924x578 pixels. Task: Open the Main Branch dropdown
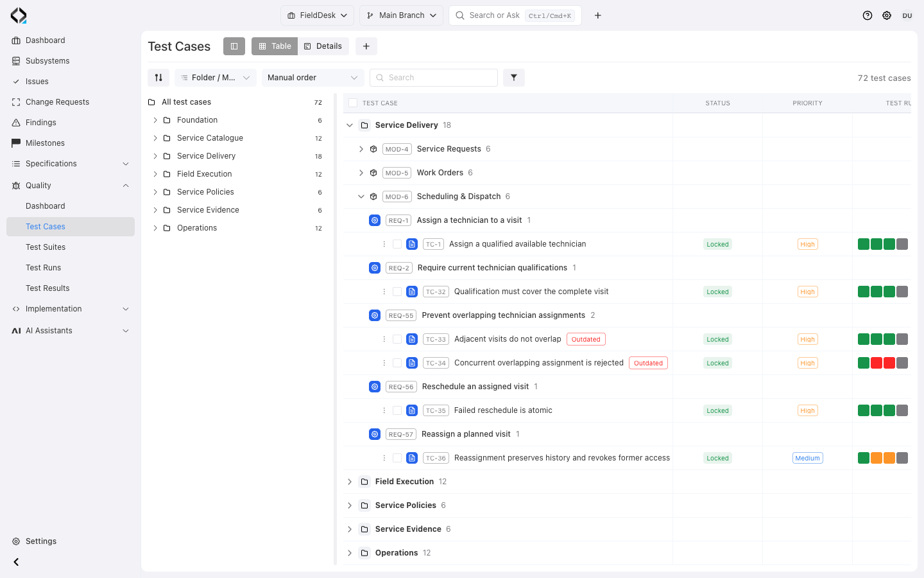click(x=401, y=15)
